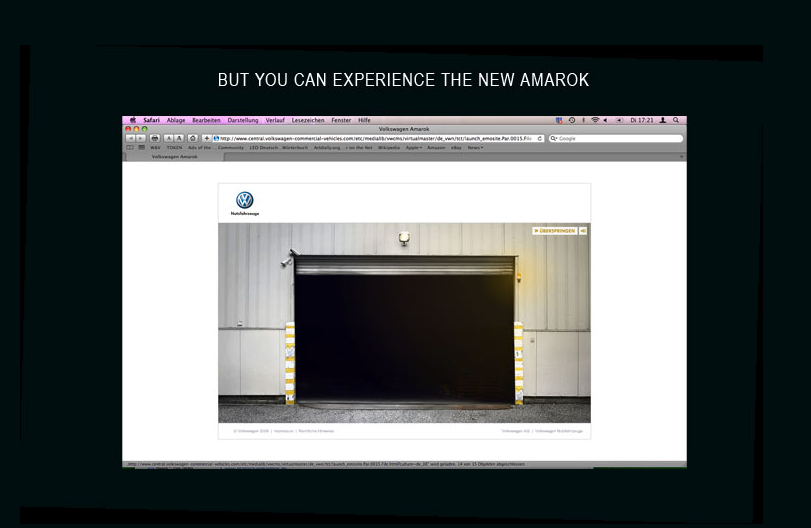Go back with the Safari back arrow
The width and height of the screenshot is (811, 528).
point(131,139)
